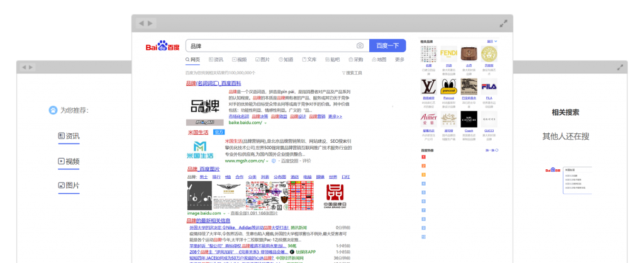Click the 官方 badge beside 米国生活

click(x=219, y=132)
